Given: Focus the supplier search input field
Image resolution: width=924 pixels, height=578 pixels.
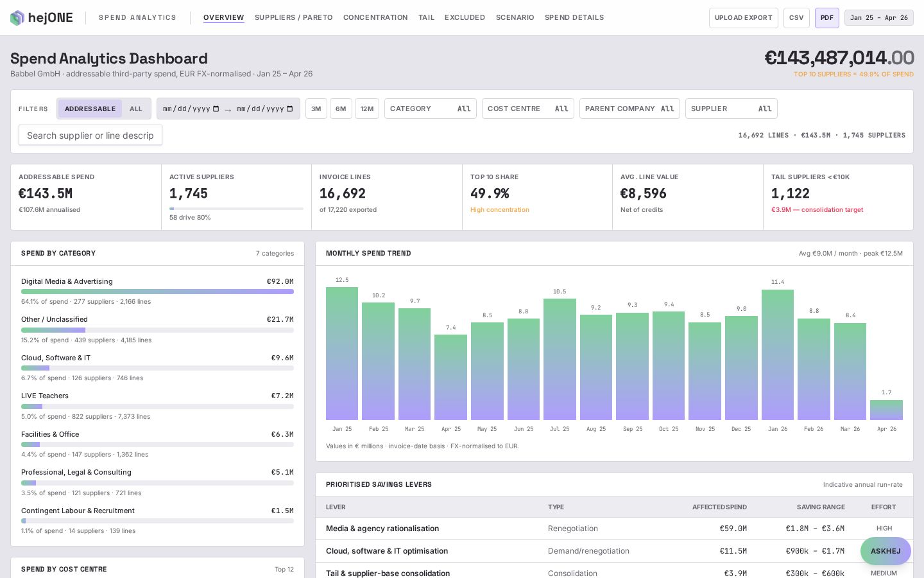Looking at the screenshot, I should tap(90, 136).
